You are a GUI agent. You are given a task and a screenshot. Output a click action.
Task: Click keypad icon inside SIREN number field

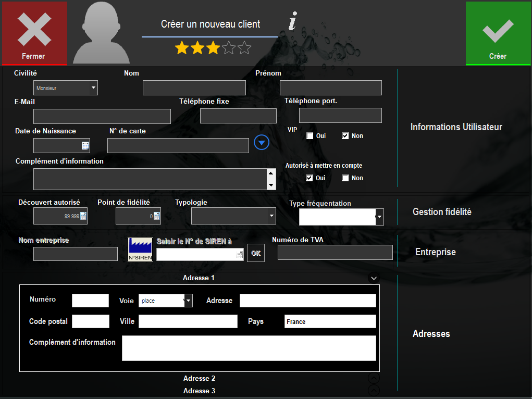240,255
